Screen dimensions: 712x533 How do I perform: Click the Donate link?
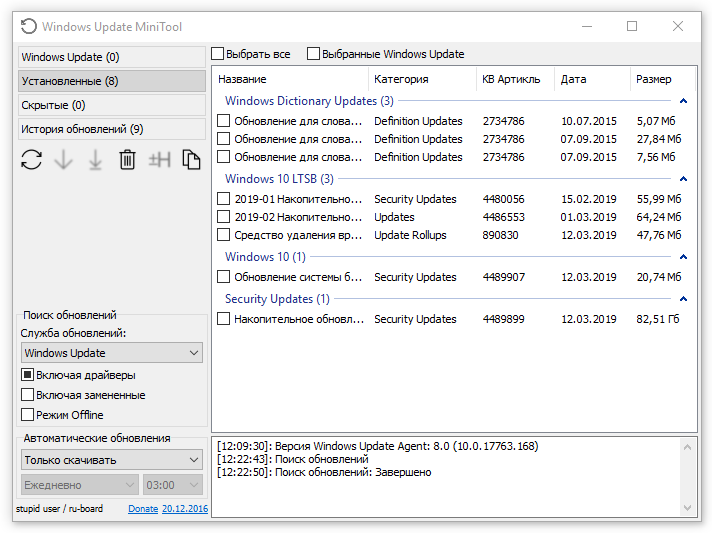tap(143, 509)
